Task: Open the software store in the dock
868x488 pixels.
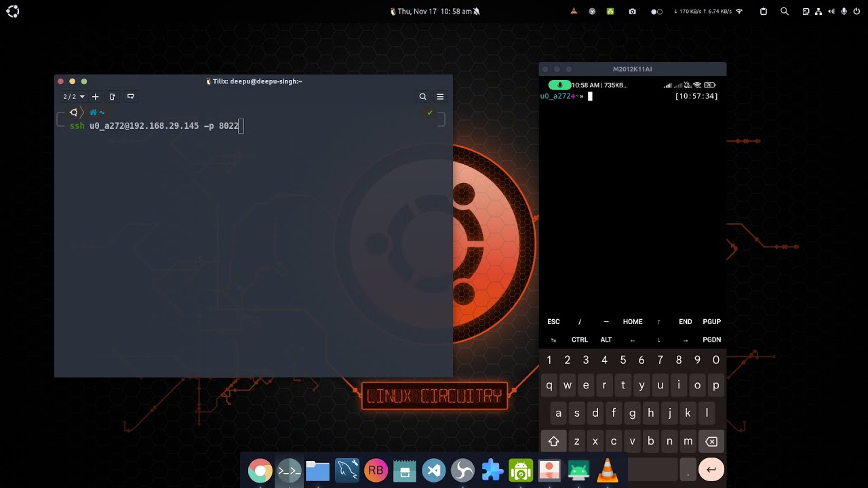Action: (405, 470)
